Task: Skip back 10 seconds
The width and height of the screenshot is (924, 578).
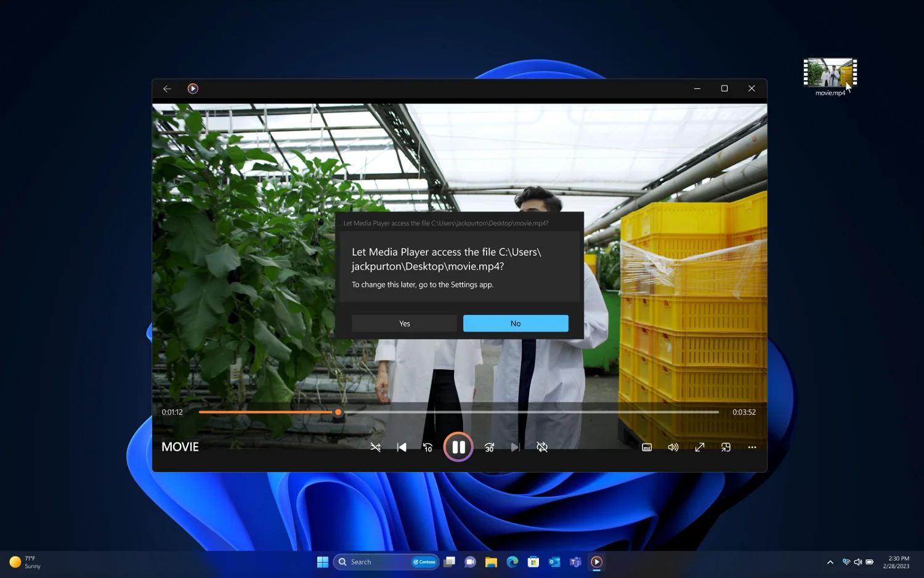Action: click(x=428, y=447)
